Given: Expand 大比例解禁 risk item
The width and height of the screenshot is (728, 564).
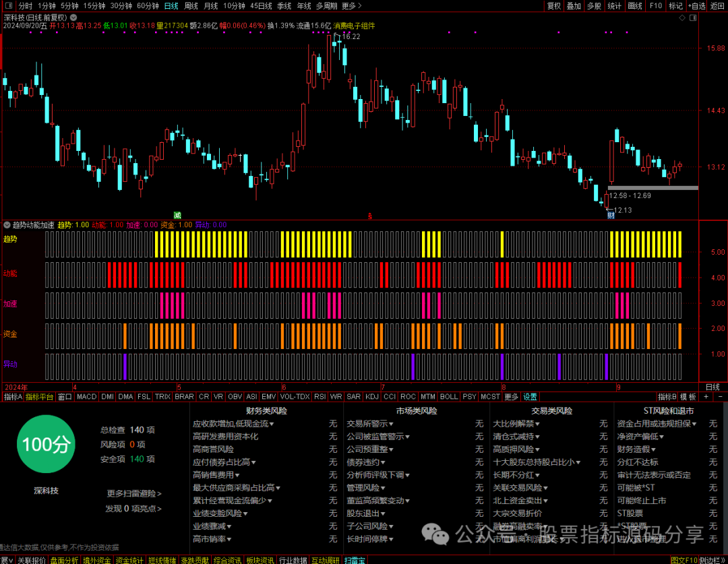Looking at the screenshot, I should [x=516, y=423].
